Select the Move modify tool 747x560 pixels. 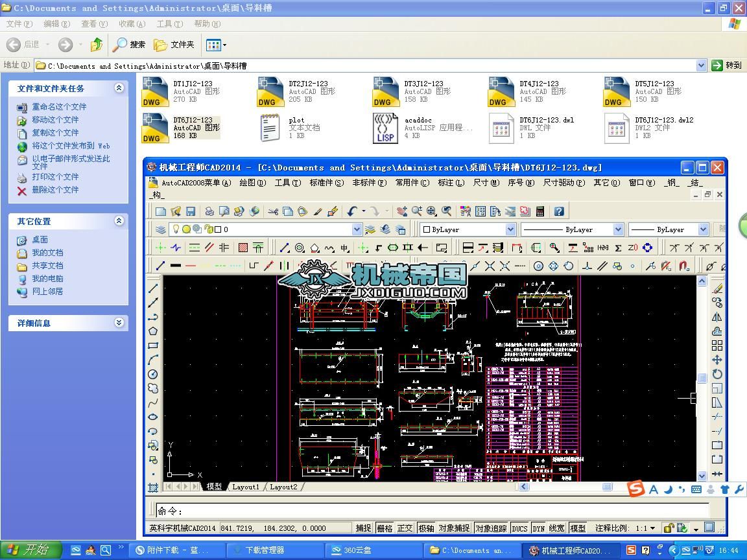click(717, 360)
